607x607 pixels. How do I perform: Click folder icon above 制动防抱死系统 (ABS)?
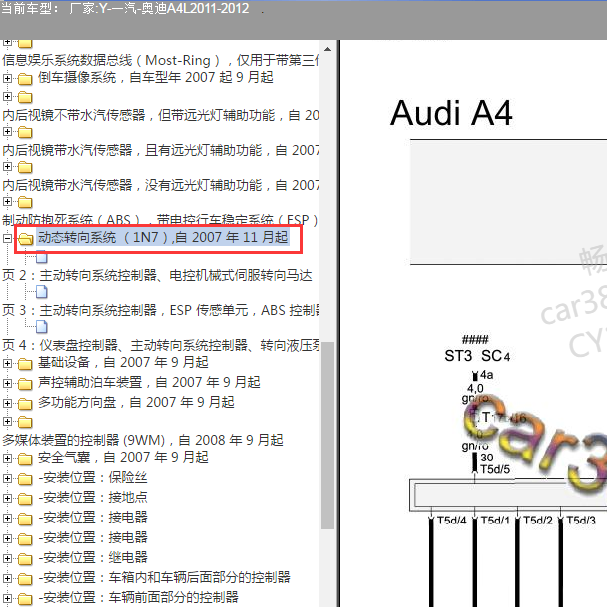click(25, 202)
